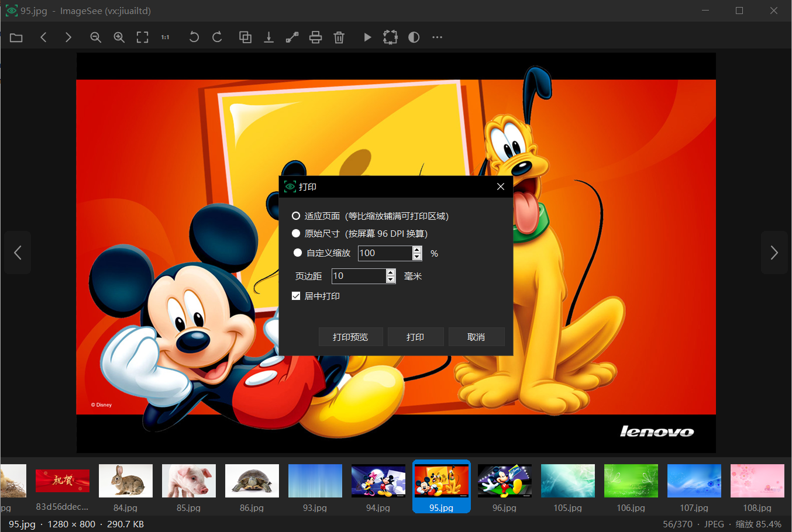Open the more options ellipsis menu
792x532 pixels.
(437, 37)
